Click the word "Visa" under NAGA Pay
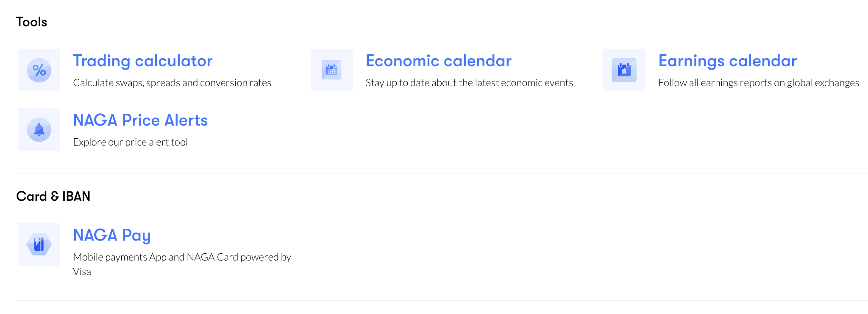Image resolution: width=868 pixels, height=314 pixels. tap(82, 272)
